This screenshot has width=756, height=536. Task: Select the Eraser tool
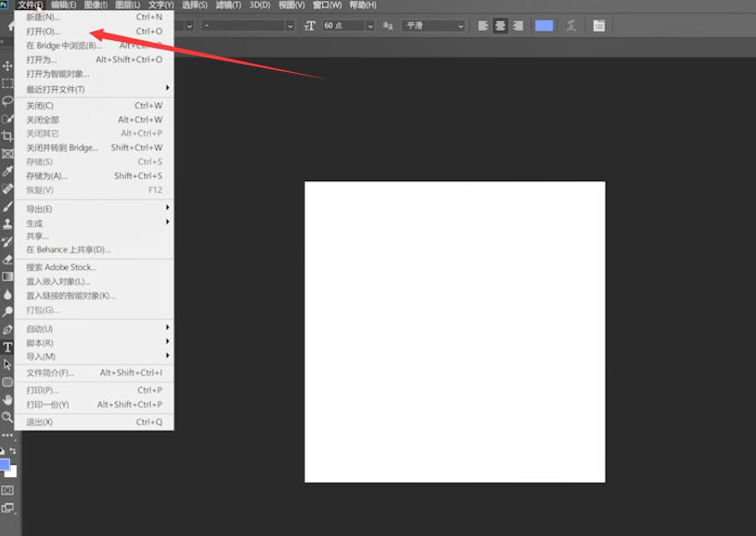(x=8, y=259)
